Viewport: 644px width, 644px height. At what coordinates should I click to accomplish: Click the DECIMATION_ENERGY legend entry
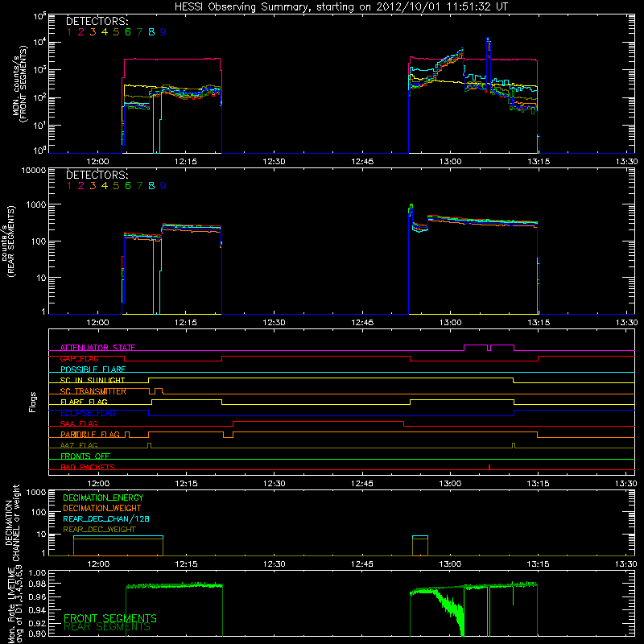[x=103, y=497]
